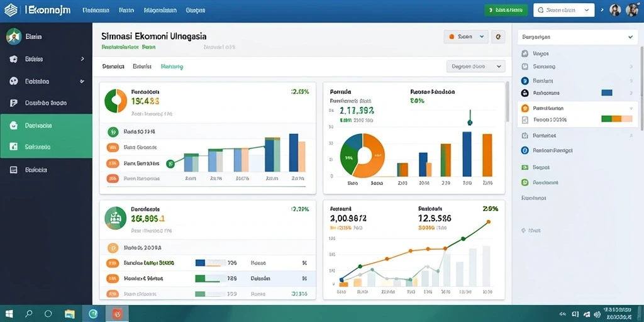Image resolution: width=644 pixels, height=322 pixels.
Task: Click the green circle icon in the last right panel row
Action: [525, 182]
